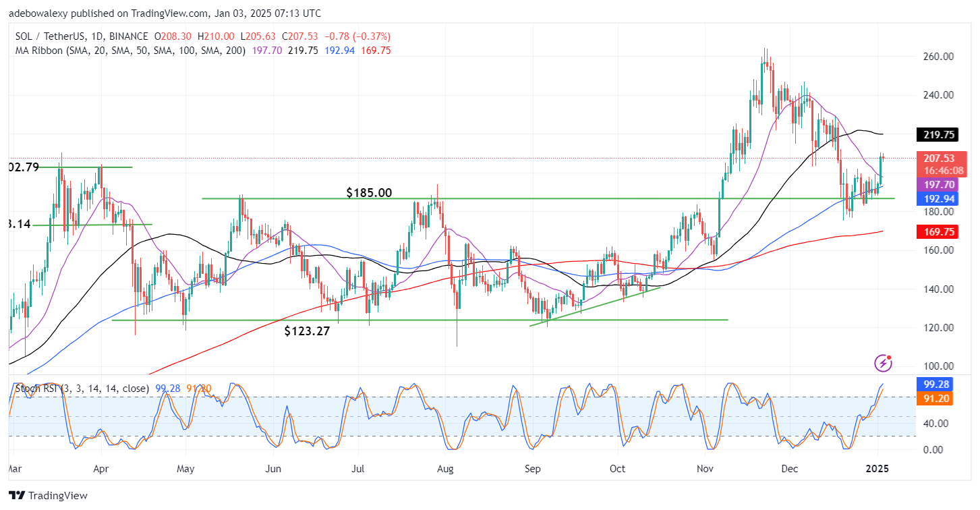Click the Aug label on time axis

click(444, 468)
